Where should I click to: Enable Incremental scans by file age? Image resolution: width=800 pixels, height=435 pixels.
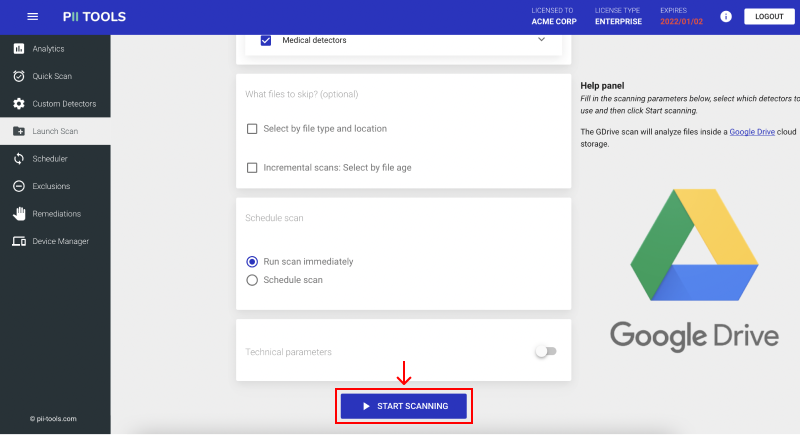[x=252, y=168]
